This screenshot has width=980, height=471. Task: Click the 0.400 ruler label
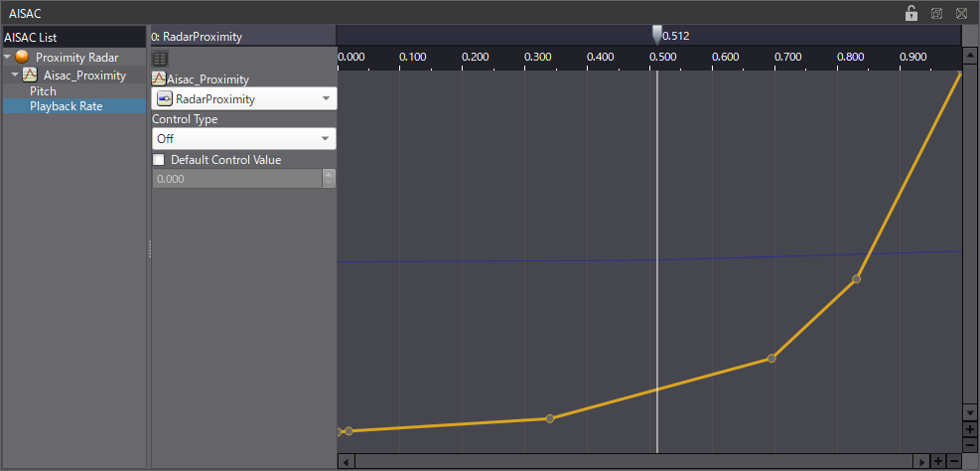click(x=601, y=57)
